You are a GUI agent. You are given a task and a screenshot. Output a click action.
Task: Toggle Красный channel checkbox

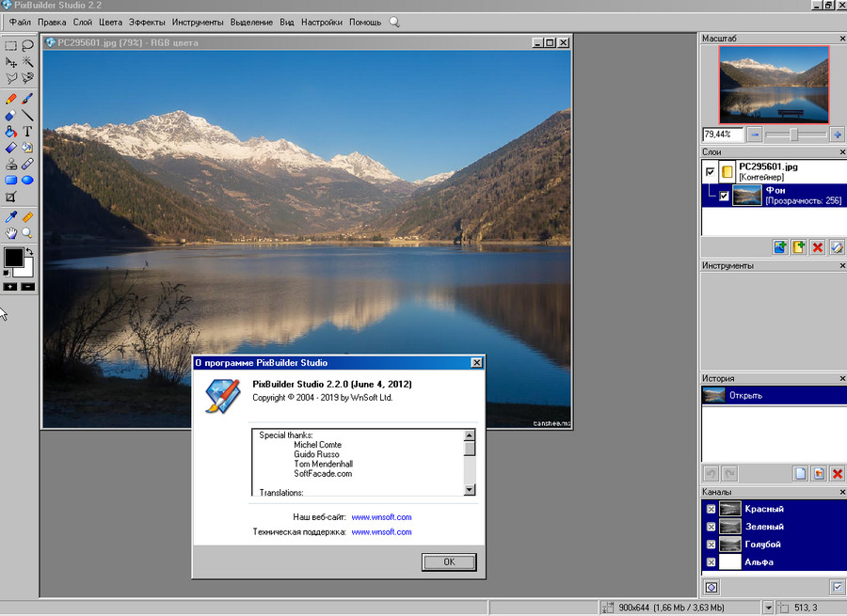(x=711, y=509)
